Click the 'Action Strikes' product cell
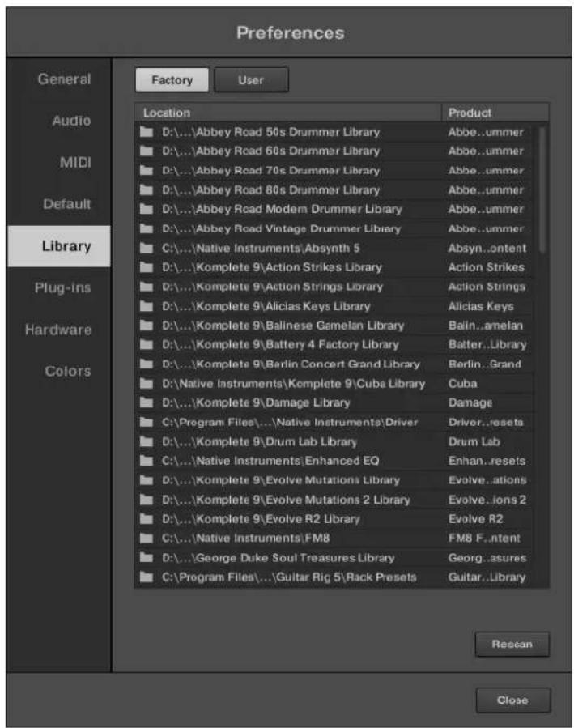 487,267
